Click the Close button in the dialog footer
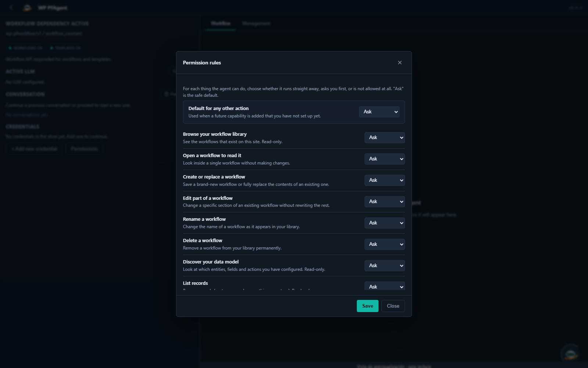Image resolution: width=588 pixels, height=368 pixels. click(x=393, y=306)
